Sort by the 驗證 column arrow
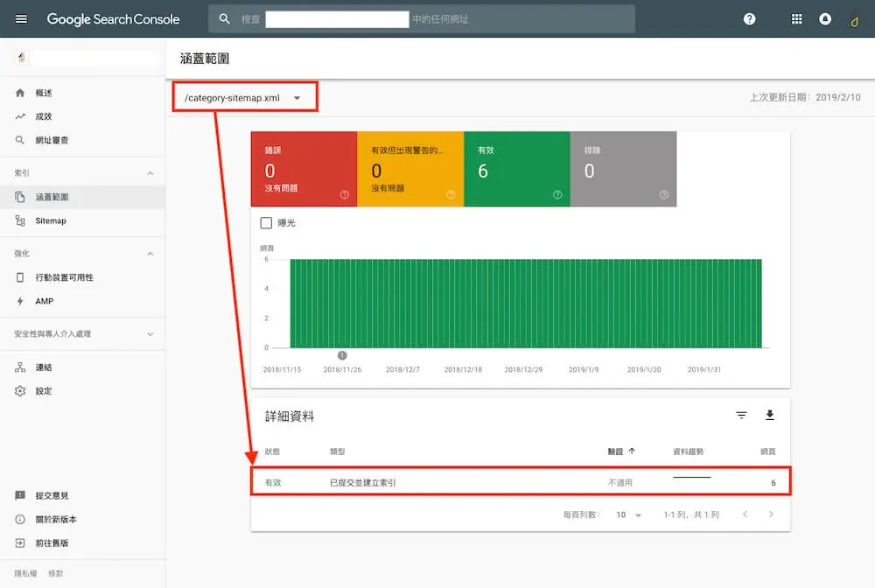875x588 pixels. [632, 451]
